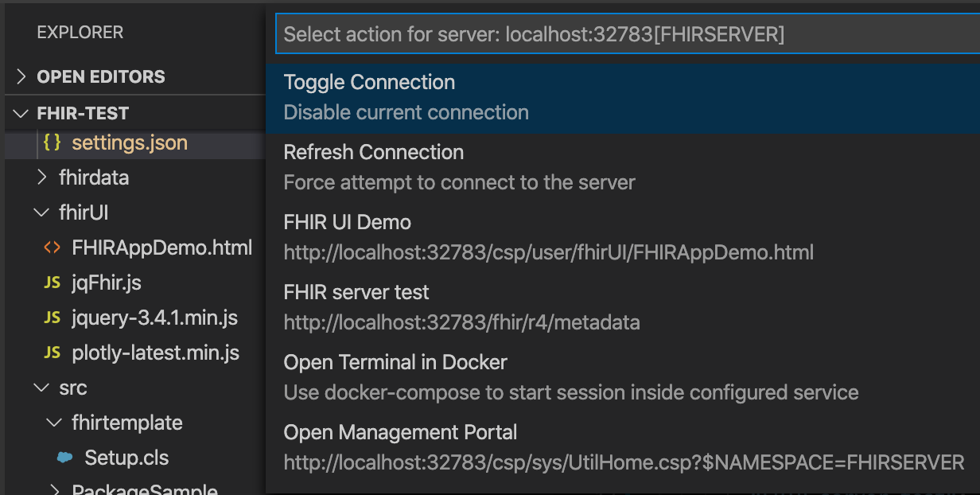Screen dimensions: 980x495
Task: Open the settings.json file
Action: [x=130, y=143]
